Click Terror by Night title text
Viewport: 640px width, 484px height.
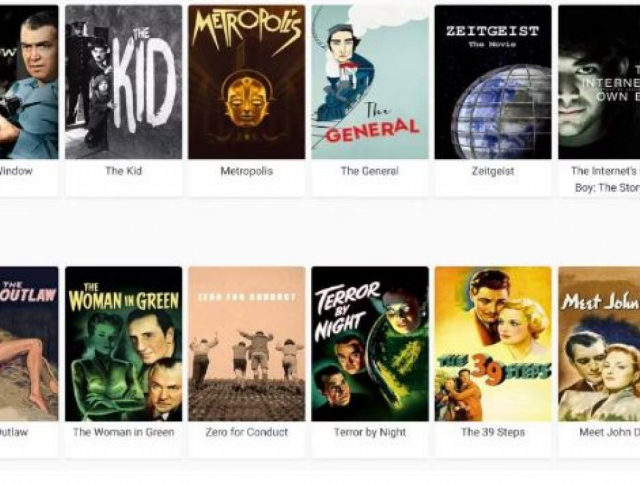[x=370, y=432]
